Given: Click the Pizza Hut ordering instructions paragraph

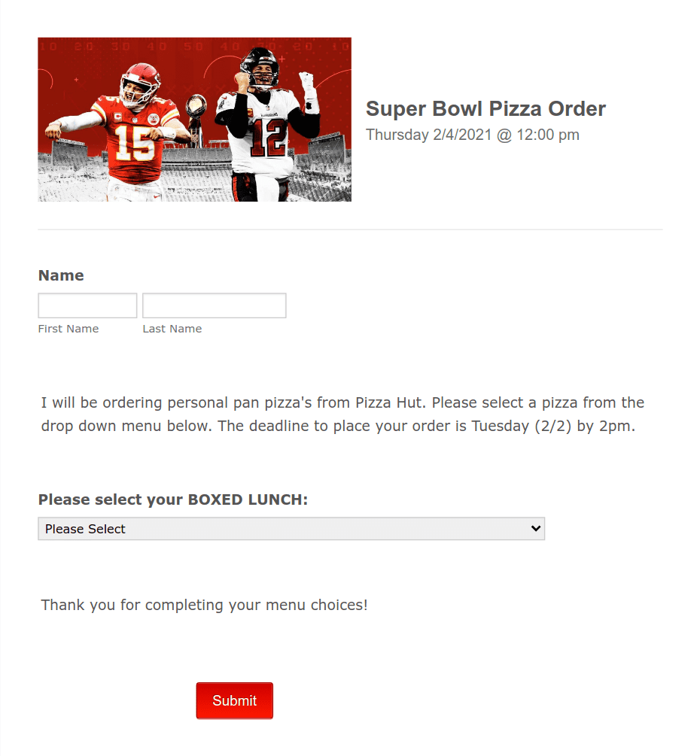Looking at the screenshot, I should 342,414.
